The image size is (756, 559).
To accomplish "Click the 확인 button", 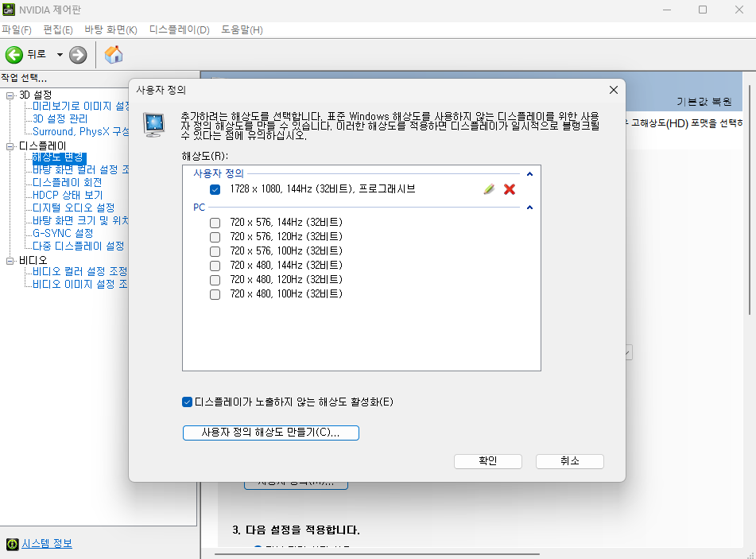I will pyautogui.click(x=488, y=461).
